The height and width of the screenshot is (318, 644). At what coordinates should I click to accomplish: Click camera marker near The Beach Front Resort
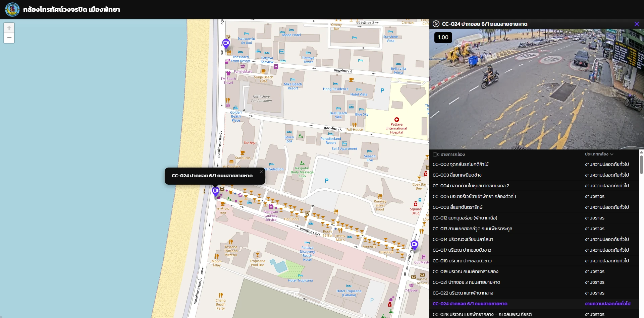[x=226, y=43]
